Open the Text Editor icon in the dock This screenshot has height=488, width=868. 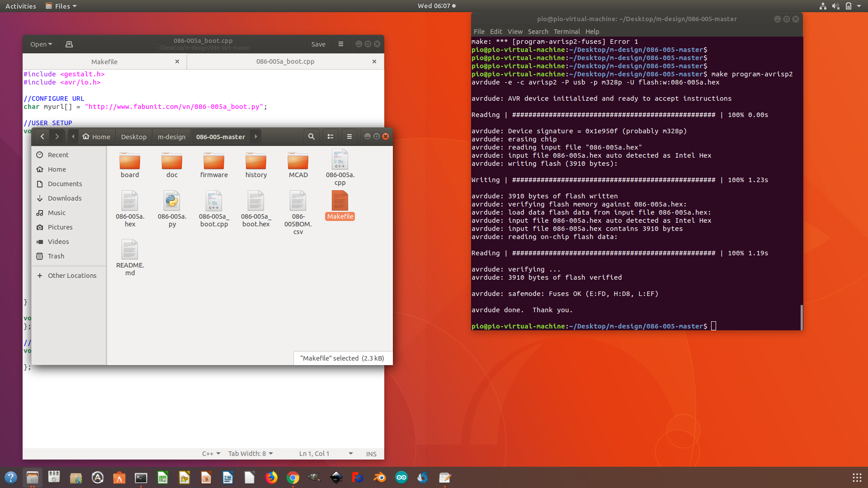click(445, 478)
